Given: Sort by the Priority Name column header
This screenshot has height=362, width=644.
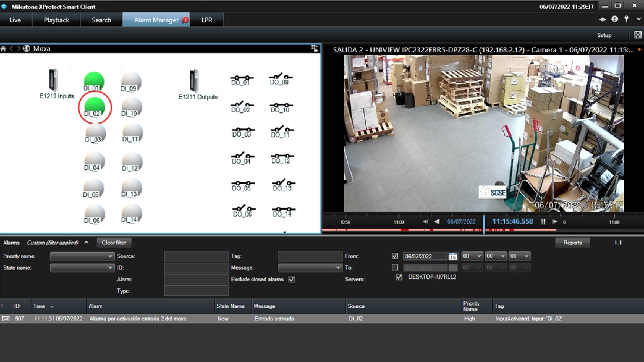Looking at the screenshot, I should (x=477, y=306).
